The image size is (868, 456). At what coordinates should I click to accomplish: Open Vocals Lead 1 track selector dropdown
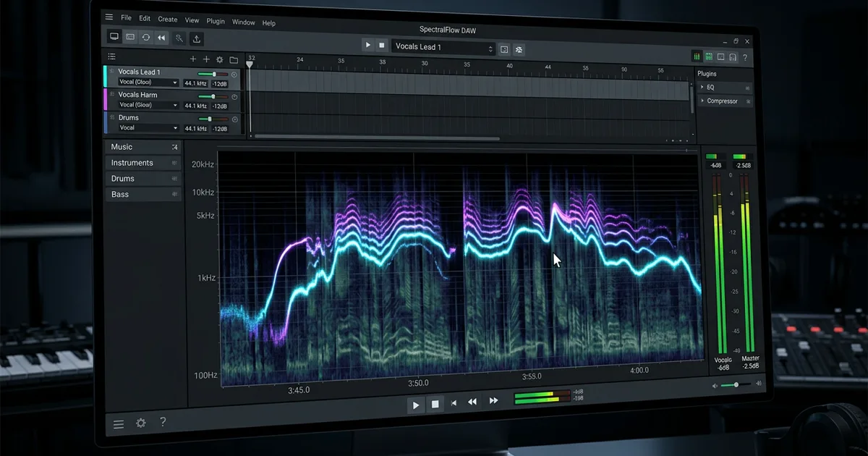pyautogui.click(x=443, y=47)
